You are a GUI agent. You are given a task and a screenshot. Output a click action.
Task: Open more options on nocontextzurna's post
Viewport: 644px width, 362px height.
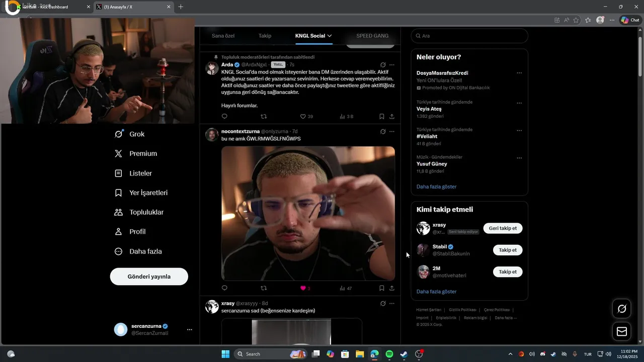click(392, 131)
